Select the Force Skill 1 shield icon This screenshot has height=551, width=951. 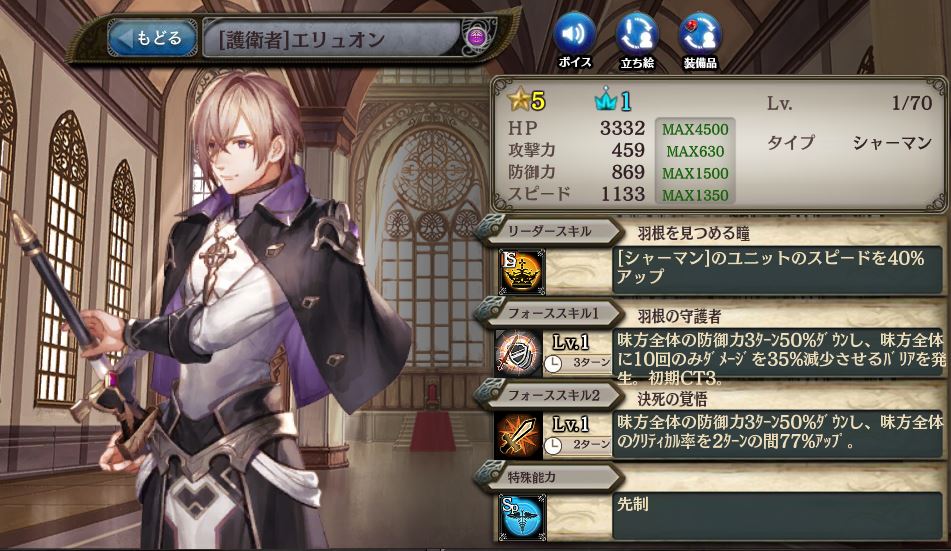pyautogui.click(x=518, y=353)
